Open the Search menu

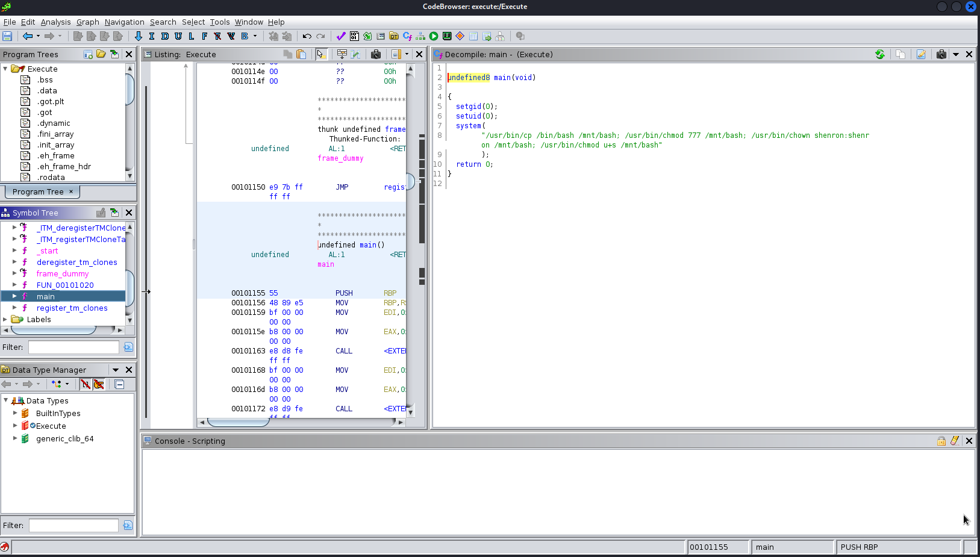click(163, 22)
